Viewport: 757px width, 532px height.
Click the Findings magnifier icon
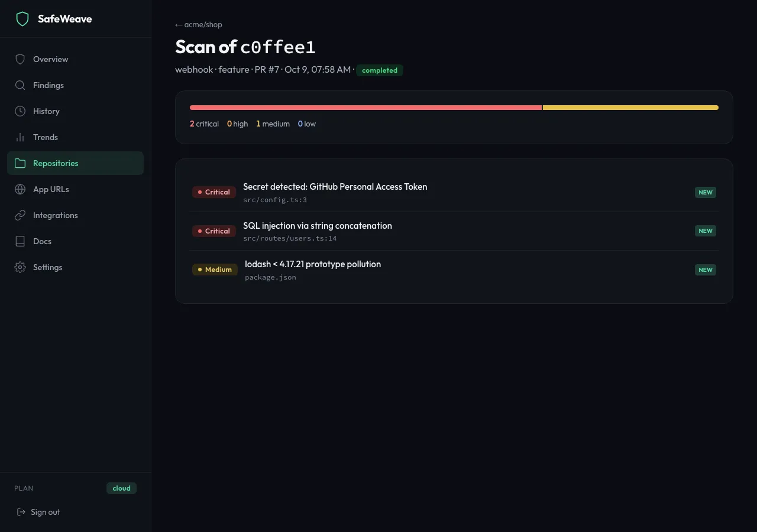click(20, 85)
